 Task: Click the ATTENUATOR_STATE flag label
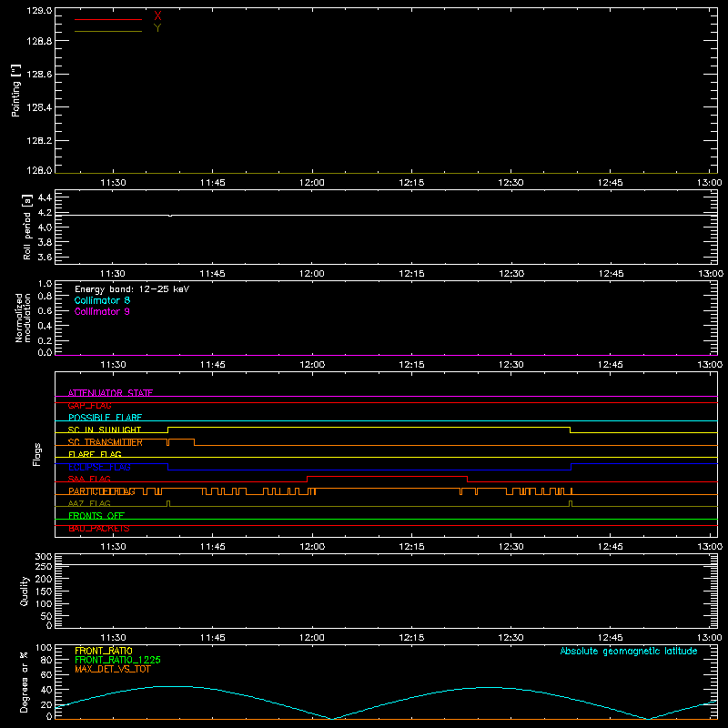point(110,393)
